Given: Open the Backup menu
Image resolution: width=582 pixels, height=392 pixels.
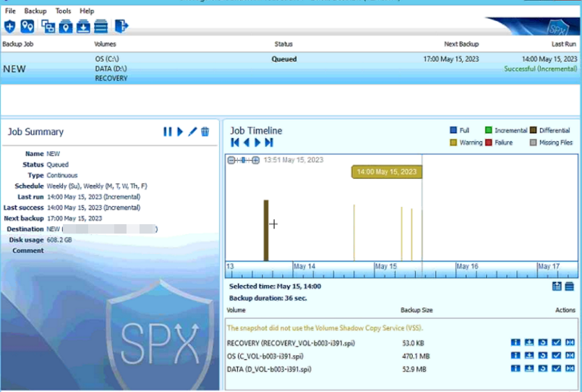Looking at the screenshot, I should (x=35, y=11).
